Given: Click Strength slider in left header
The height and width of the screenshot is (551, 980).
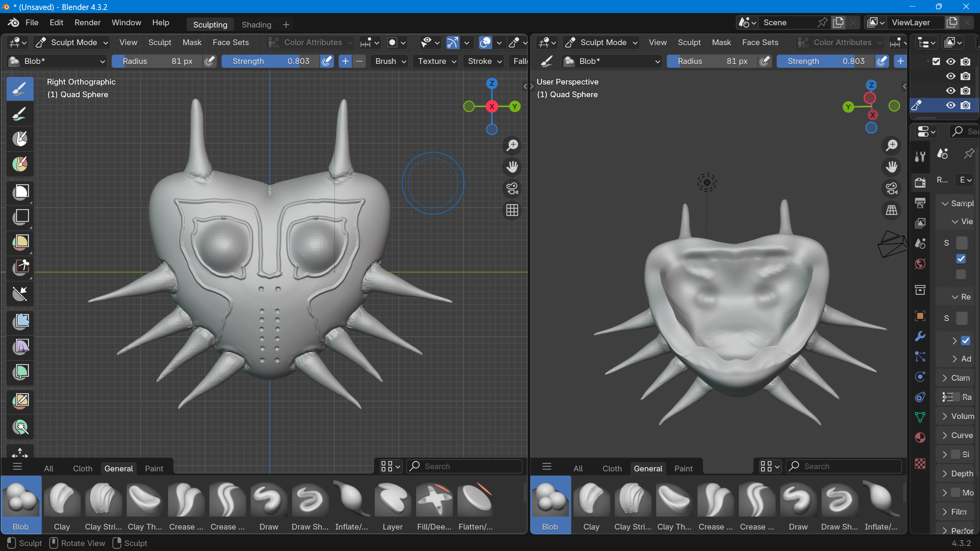Looking at the screenshot, I should [x=271, y=61].
